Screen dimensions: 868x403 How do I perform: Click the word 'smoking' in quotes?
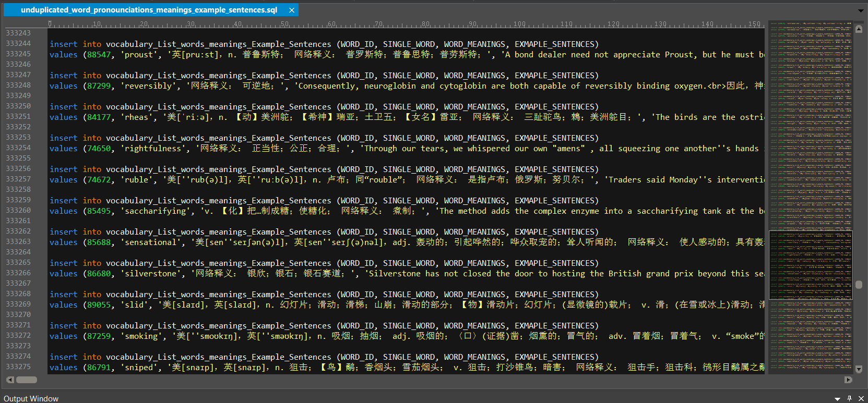coord(141,336)
